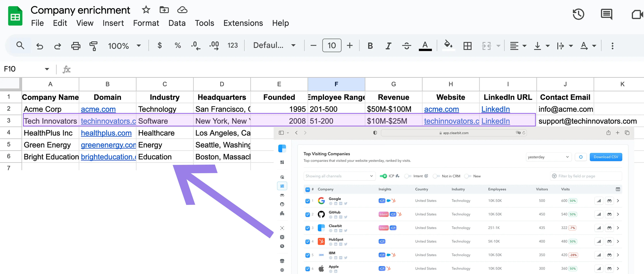Uncheck the HubSpot row checkbox

307,242
